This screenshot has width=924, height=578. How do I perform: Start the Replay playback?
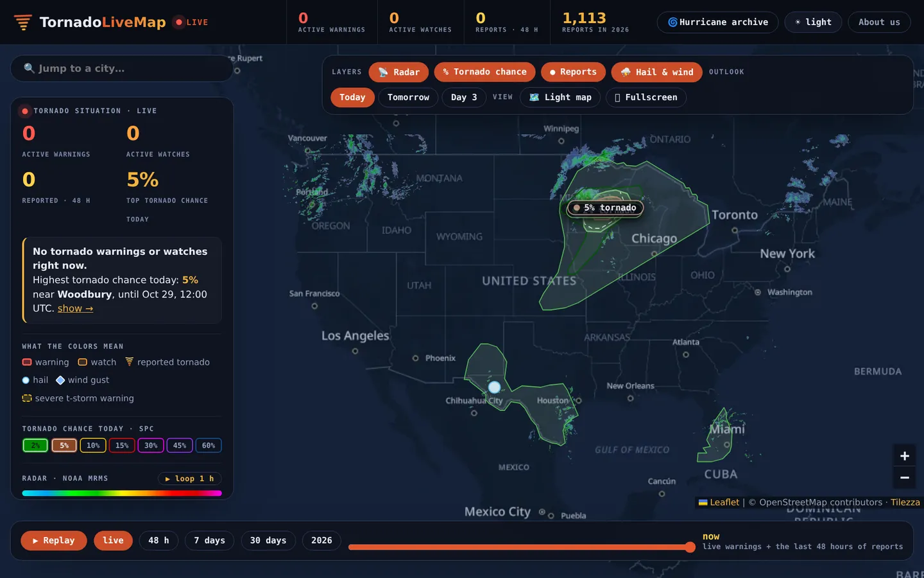(53, 540)
